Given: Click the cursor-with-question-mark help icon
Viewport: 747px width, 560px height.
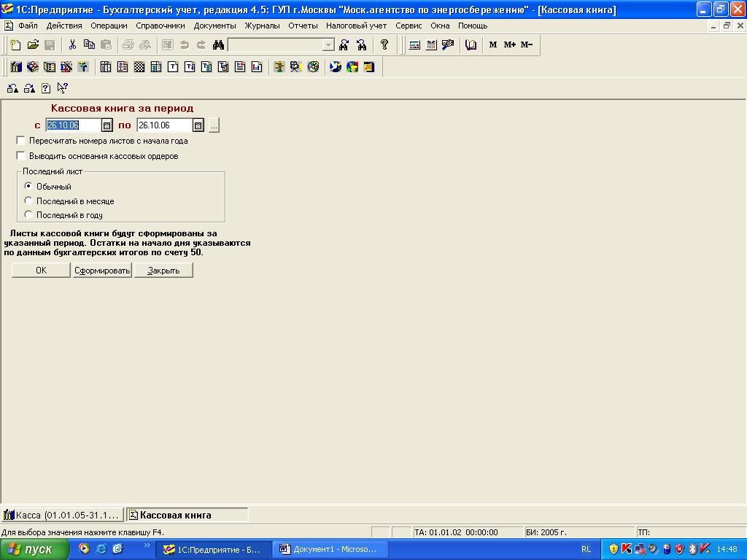Looking at the screenshot, I should coord(63,88).
